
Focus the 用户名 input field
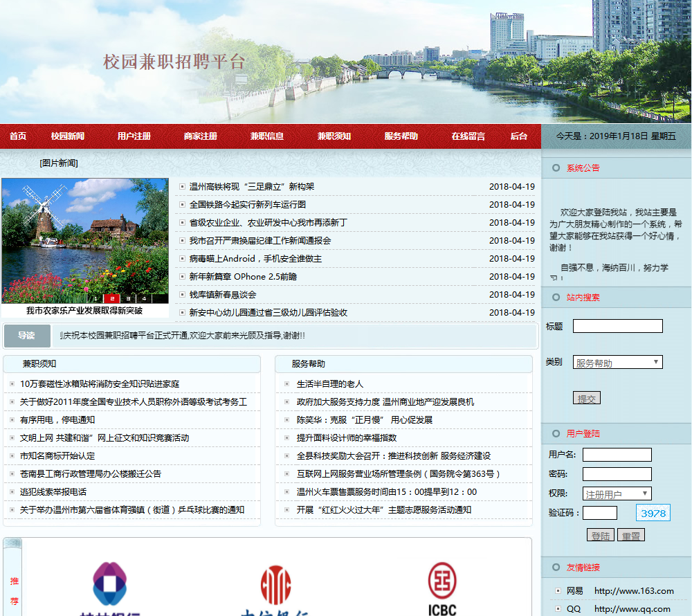coord(617,455)
